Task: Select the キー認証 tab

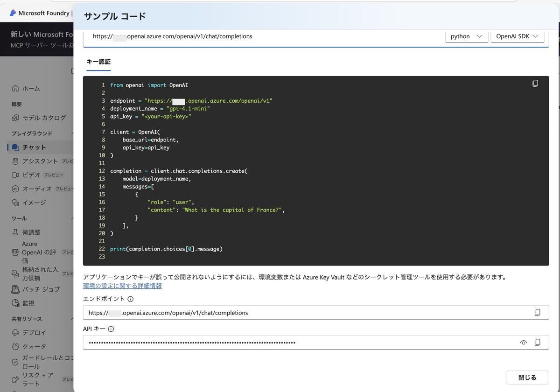Action: [98, 62]
